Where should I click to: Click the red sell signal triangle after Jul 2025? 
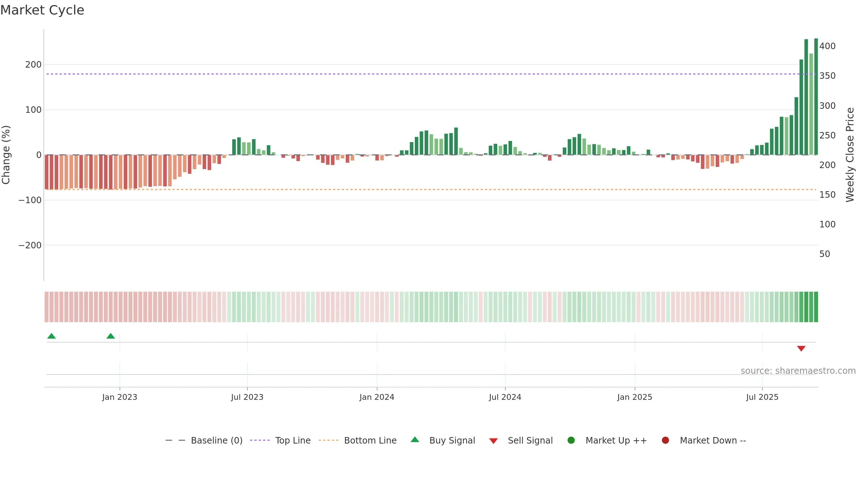click(x=801, y=348)
